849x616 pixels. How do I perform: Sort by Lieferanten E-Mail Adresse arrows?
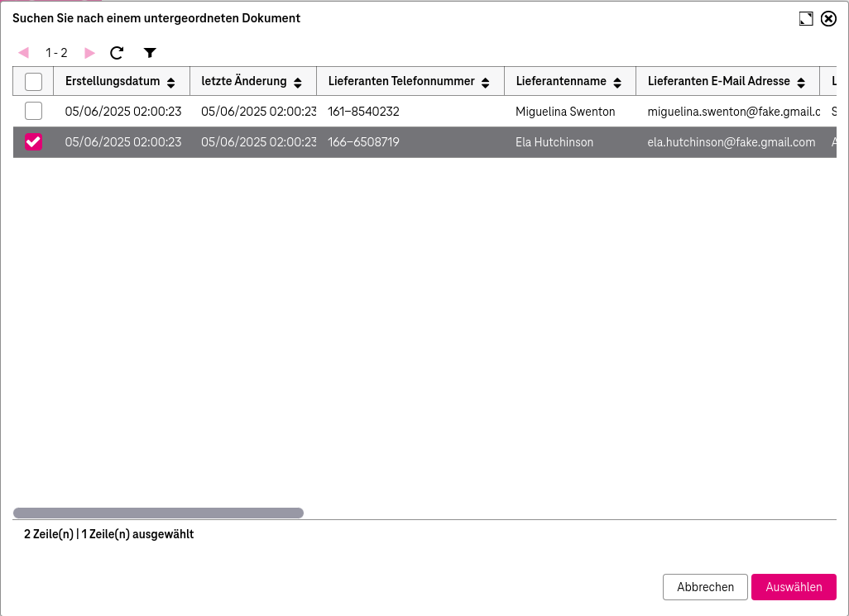[801, 82]
